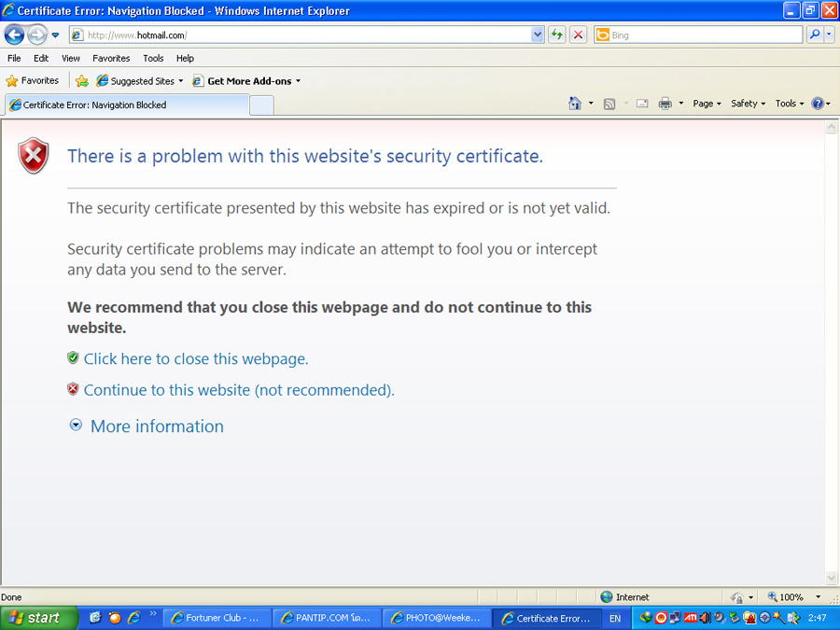This screenshot has height=630, width=840.
Task: Click the Windows Start button
Action: coord(38,618)
